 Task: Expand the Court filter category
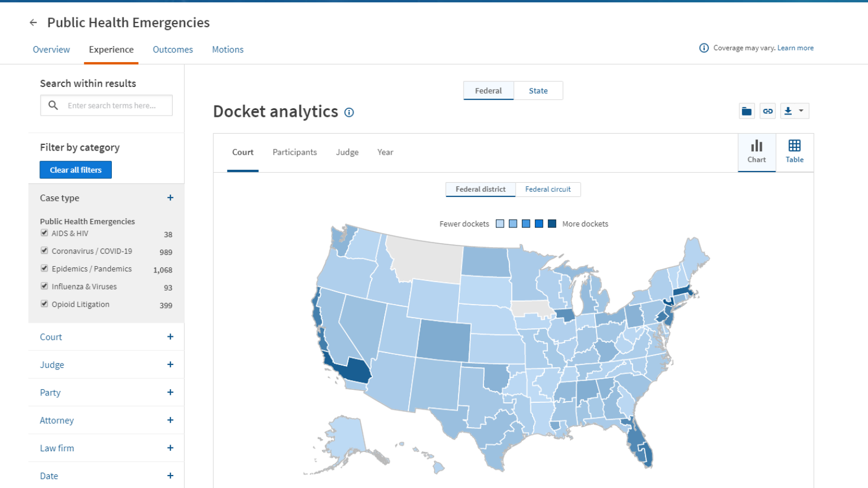pyautogui.click(x=169, y=336)
